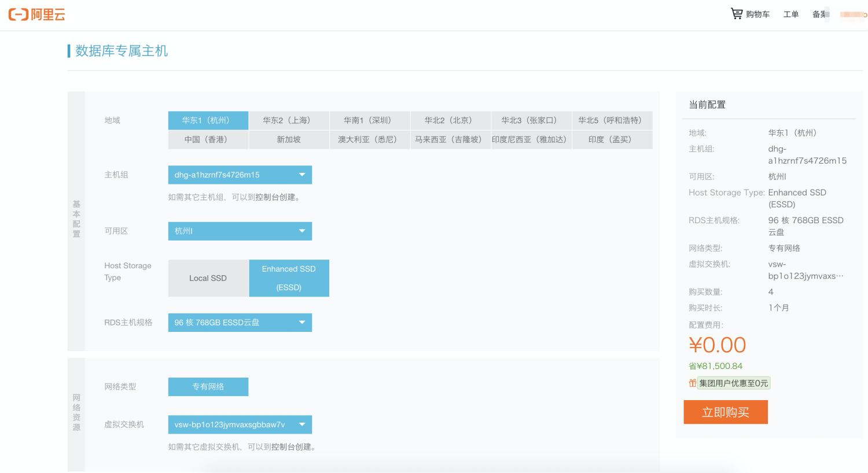
Task: Expand the 主机组 dropdown arrow
Action: point(302,175)
